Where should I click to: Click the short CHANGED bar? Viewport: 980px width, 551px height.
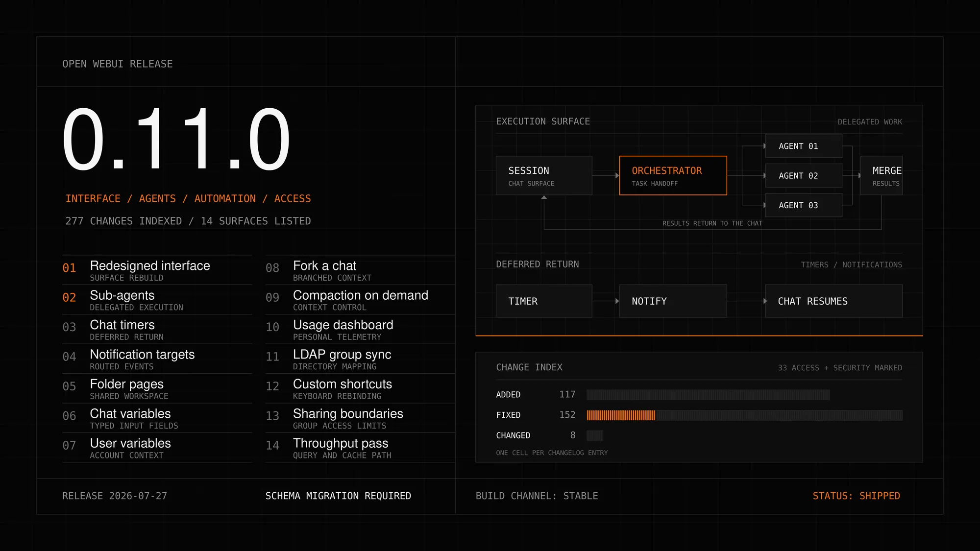(x=595, y=435)
